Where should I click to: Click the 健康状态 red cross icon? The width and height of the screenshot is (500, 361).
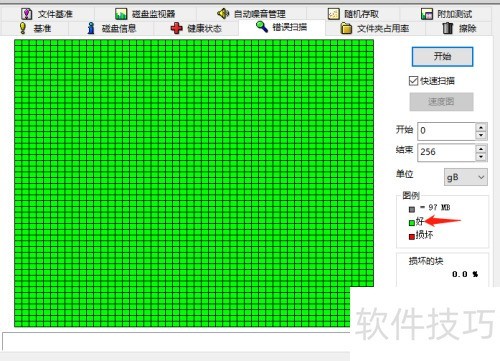coord(176,28)
